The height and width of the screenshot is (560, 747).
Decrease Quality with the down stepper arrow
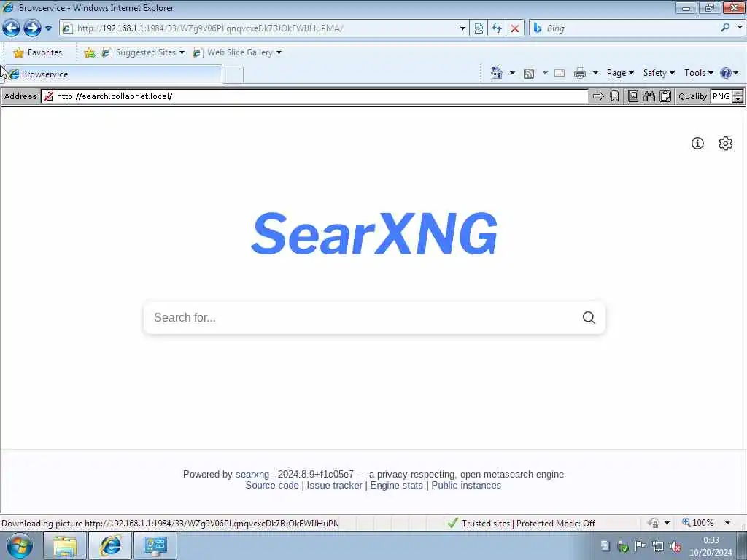[738, 99]
